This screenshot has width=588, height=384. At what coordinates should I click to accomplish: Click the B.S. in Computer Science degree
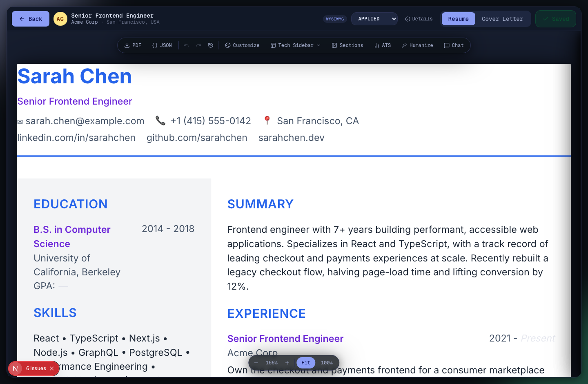coord(72,237)
